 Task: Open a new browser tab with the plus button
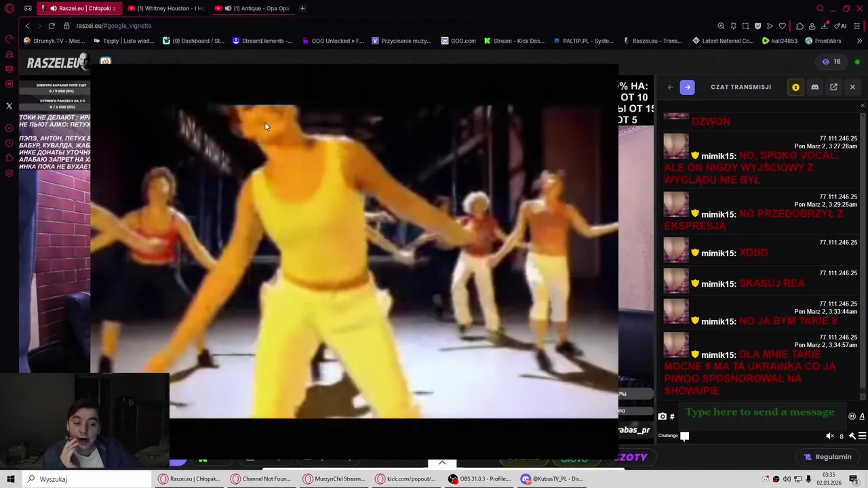302,8
